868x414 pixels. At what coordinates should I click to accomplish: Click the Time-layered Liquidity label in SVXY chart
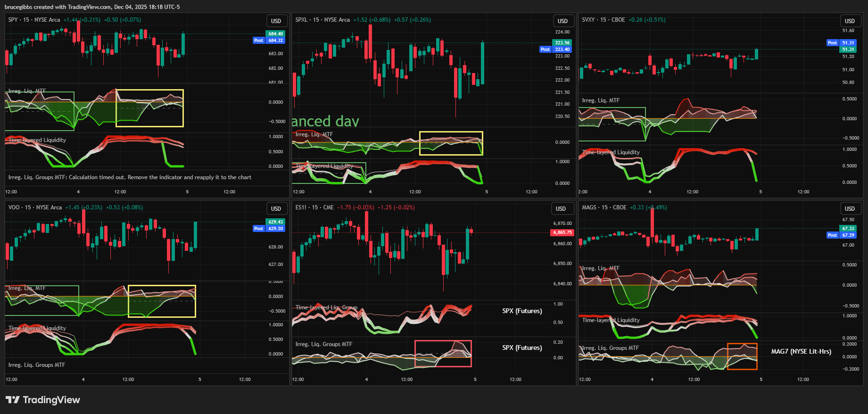pyautogui.click(x=611, y=152)
